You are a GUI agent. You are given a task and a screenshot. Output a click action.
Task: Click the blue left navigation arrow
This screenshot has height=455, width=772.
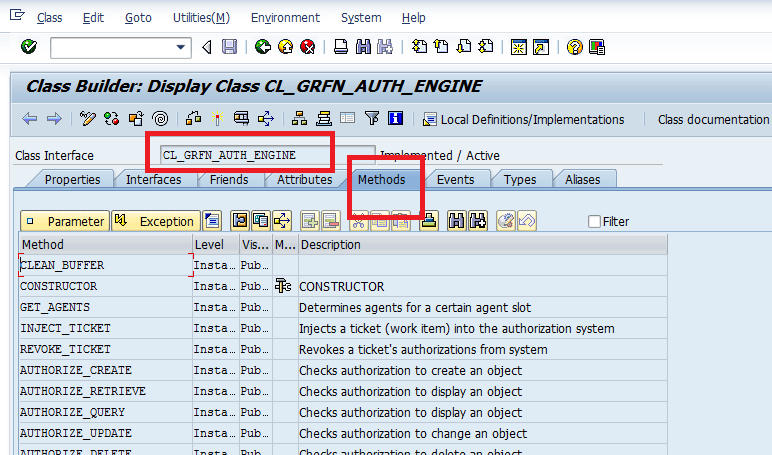pos(30,119)
